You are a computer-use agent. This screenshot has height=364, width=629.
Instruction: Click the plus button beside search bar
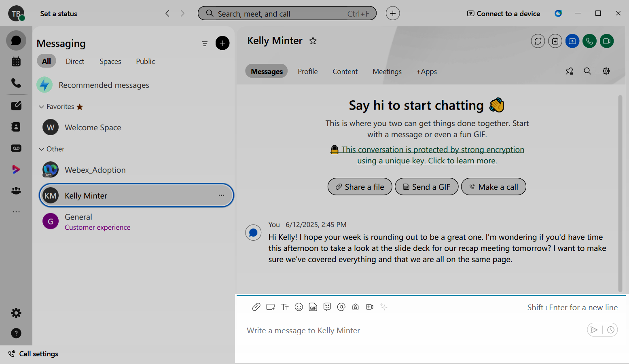[393, 13]
